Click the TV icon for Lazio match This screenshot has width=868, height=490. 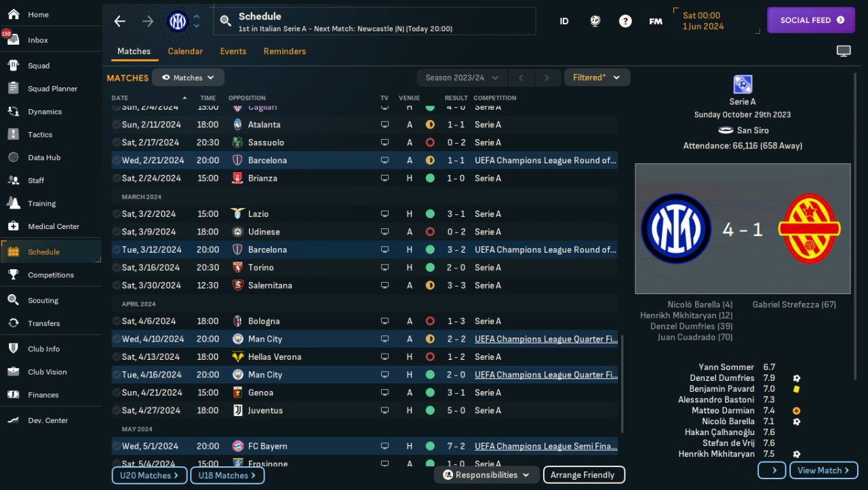pos(384,213)
